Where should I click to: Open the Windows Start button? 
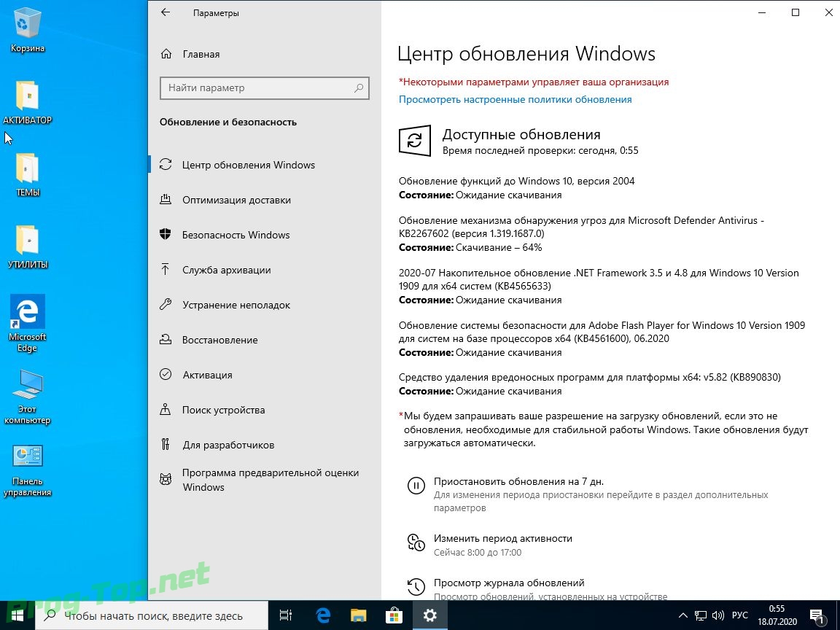point(16,615)
